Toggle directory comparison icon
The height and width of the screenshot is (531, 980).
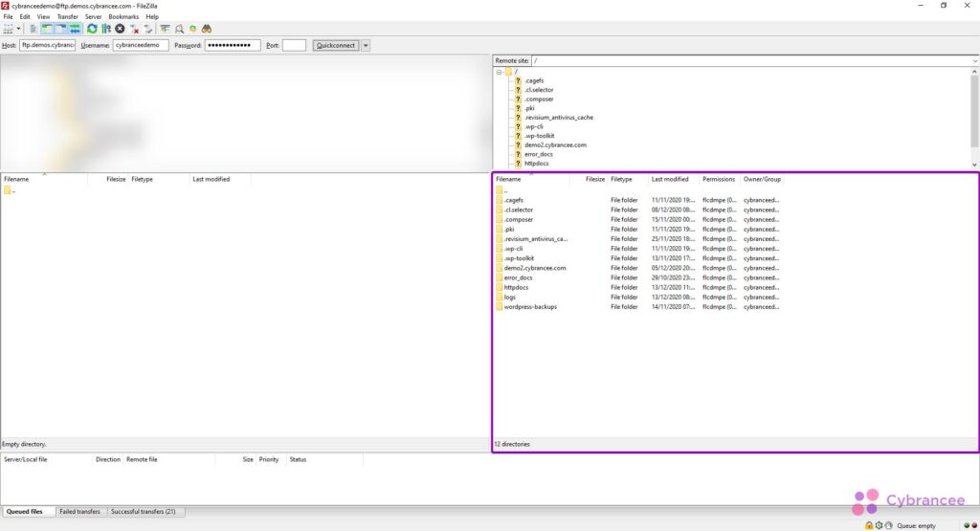tap(179, 29)
